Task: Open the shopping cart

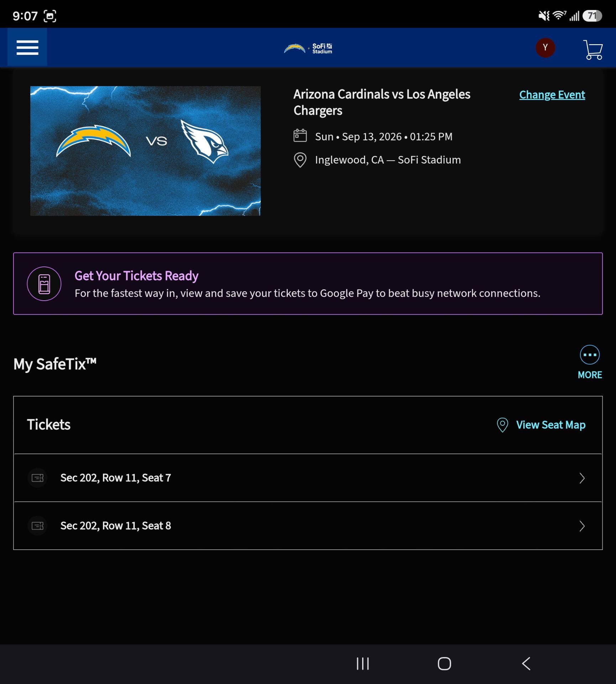Action: 593,49
